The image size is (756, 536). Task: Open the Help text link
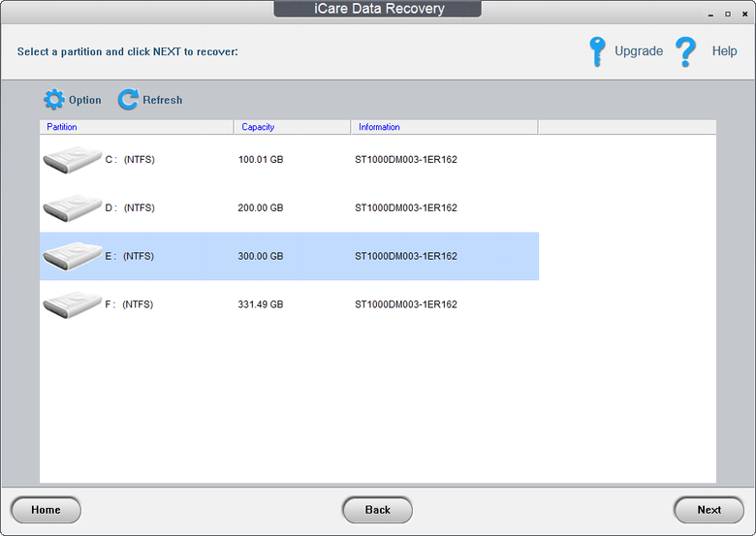point(724,51)
